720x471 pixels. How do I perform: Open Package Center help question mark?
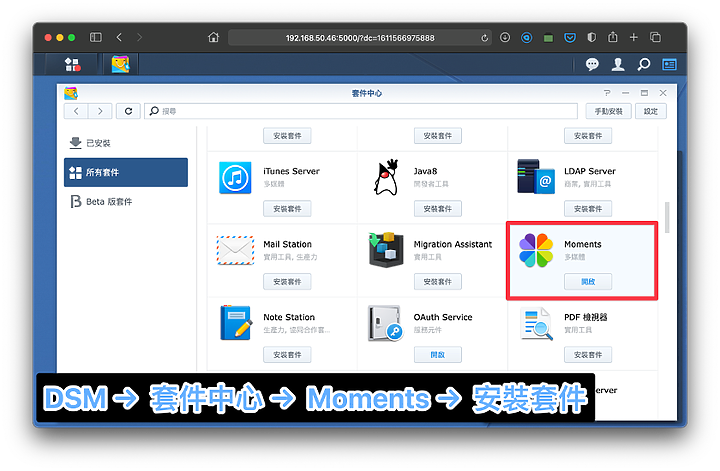(x=607, y=93)
